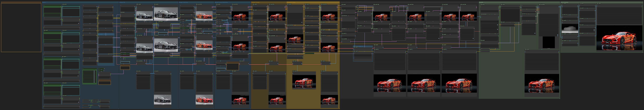The width and height of the screenshot is (644, 110).
Task: Select the top large silver car preview image
Action: point(166,14)
